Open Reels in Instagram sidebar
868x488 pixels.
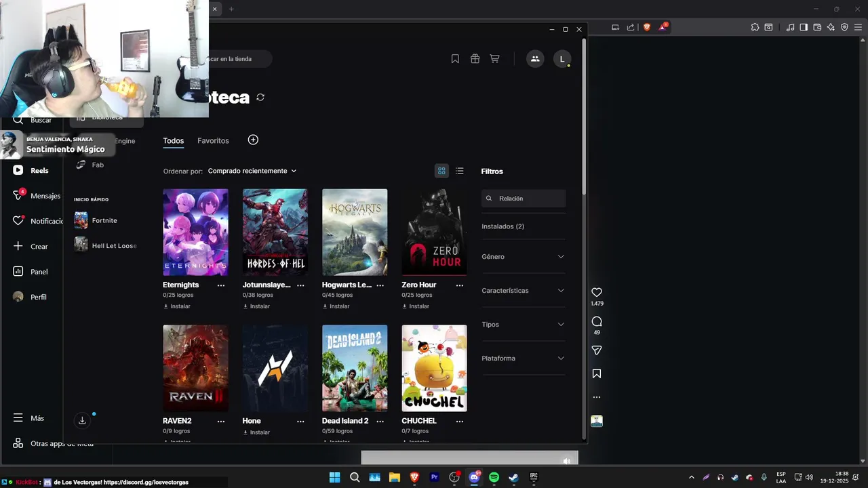(x=31, y=171)
